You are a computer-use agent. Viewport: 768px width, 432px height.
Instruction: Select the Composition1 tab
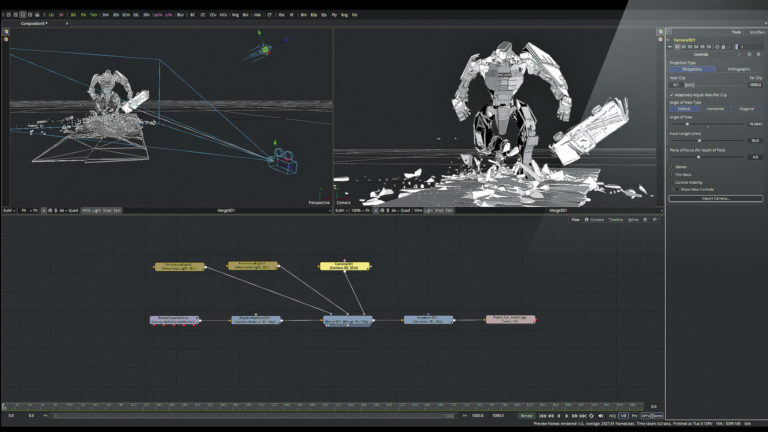coord(34,24)
